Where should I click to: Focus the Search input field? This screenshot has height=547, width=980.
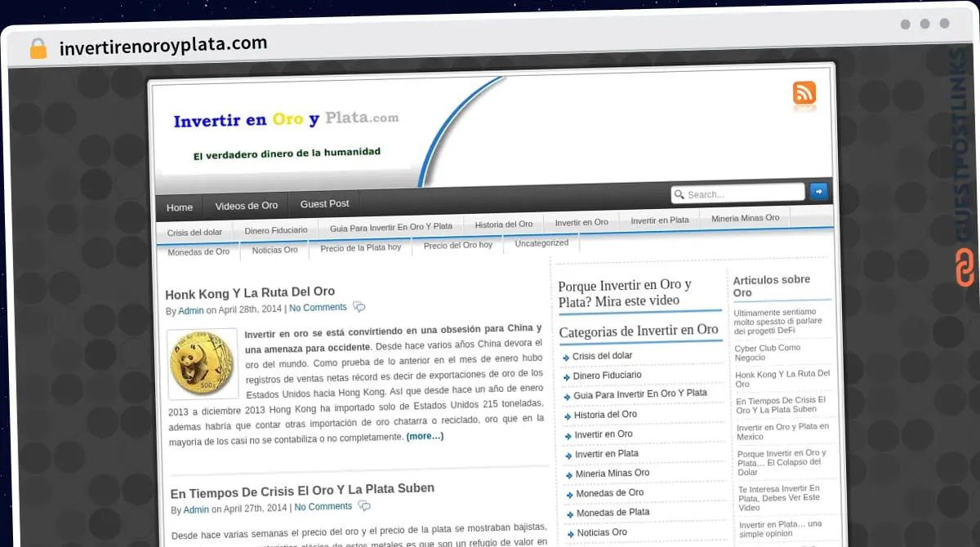737,193
